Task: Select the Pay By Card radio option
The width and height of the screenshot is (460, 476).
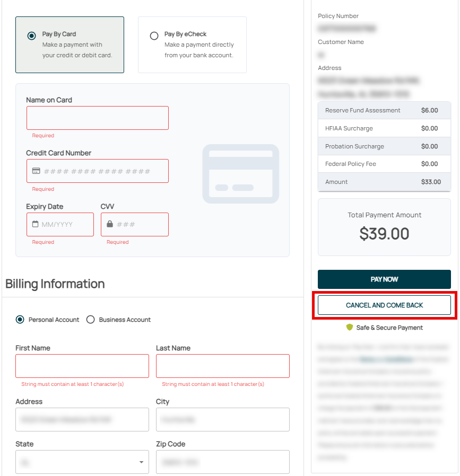Action: (x=32, y=36)
